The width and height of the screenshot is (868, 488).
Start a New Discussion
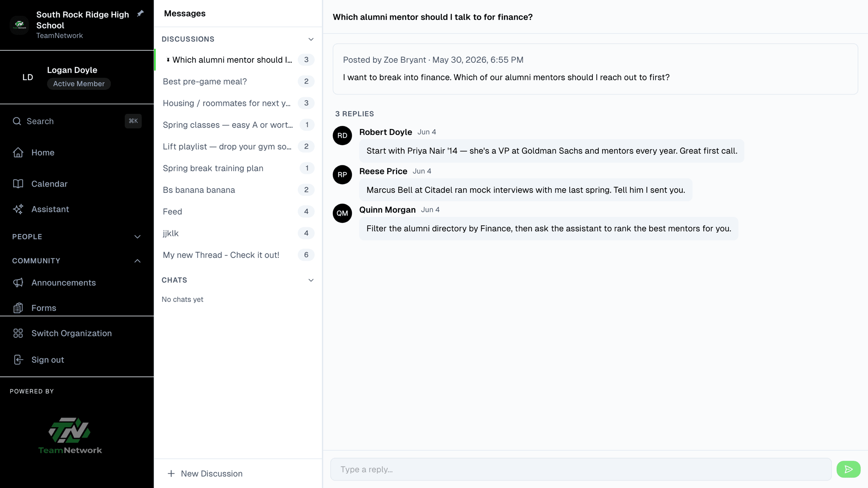[205, 473]
